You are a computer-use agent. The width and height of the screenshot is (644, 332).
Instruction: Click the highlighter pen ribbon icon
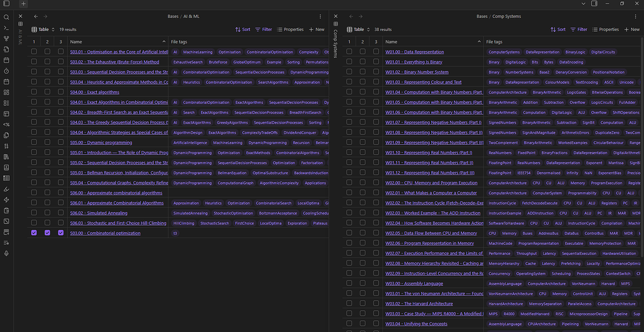pos(6,189)
